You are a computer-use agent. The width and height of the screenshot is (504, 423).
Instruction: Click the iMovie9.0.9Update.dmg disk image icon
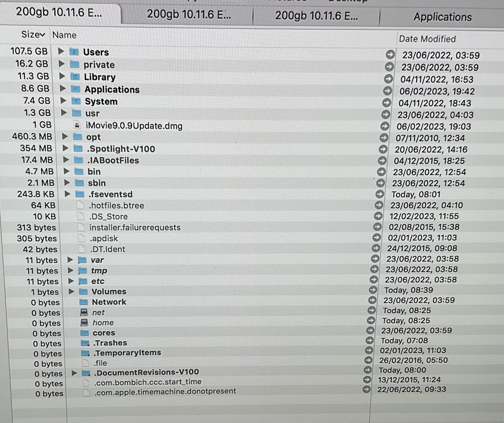point(77,125)
